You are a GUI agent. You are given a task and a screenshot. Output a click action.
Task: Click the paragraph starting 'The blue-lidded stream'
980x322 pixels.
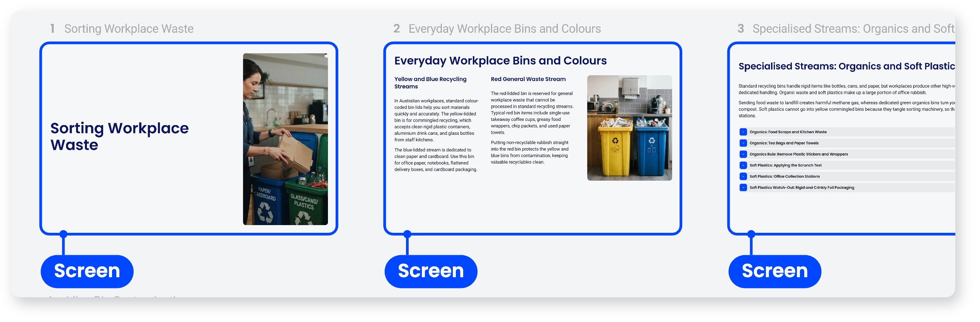(x=436, y=160)
